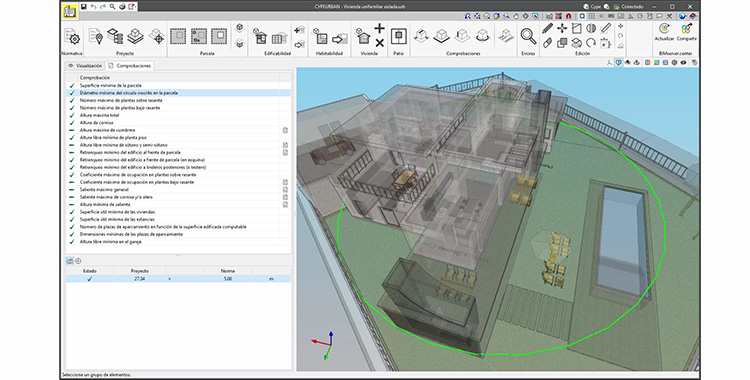Click the CYPEURBAN application logo button
The height and width of the screenshot is (380, 750).
(70, 11)
